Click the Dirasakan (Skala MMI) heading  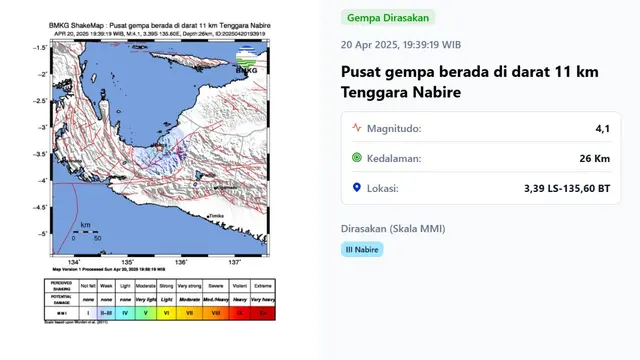point(393,229)
